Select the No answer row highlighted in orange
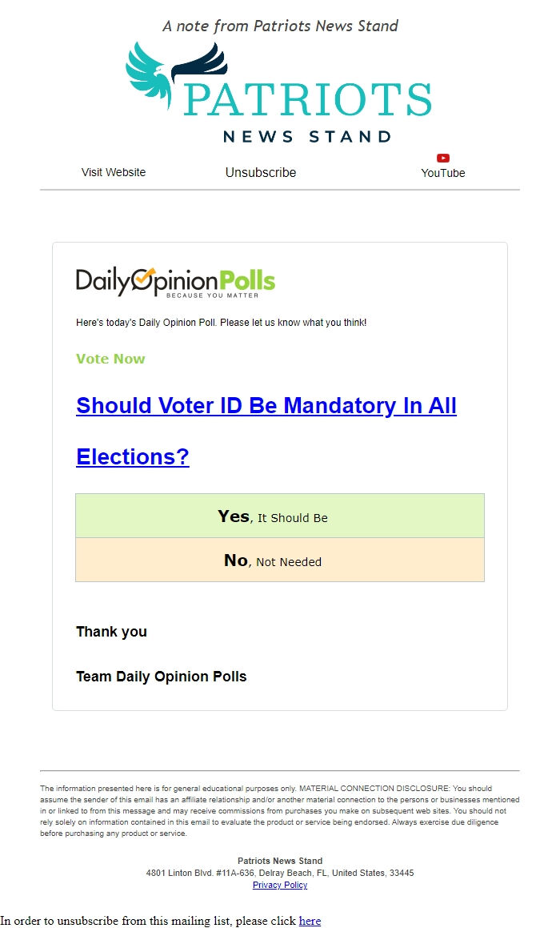 click(280, 560)
